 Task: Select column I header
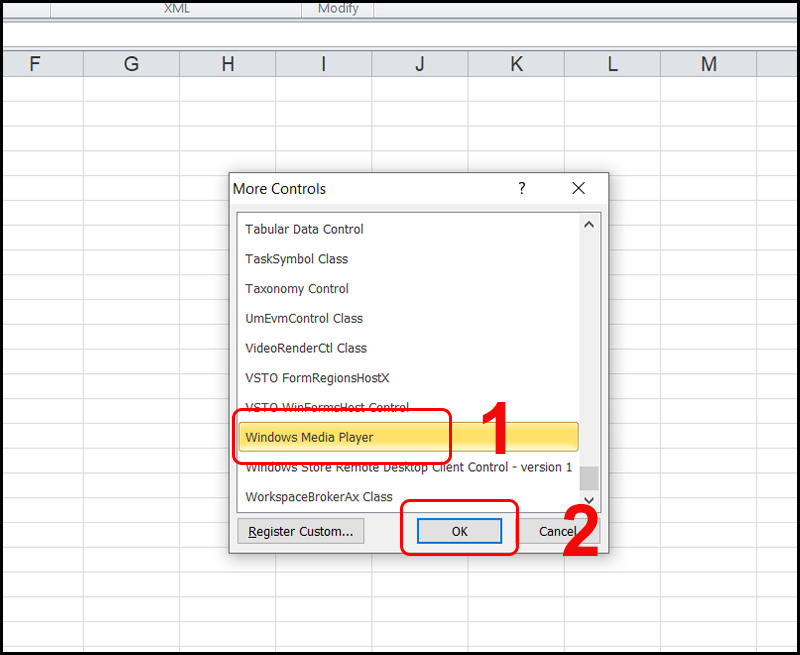coord(323,64)
